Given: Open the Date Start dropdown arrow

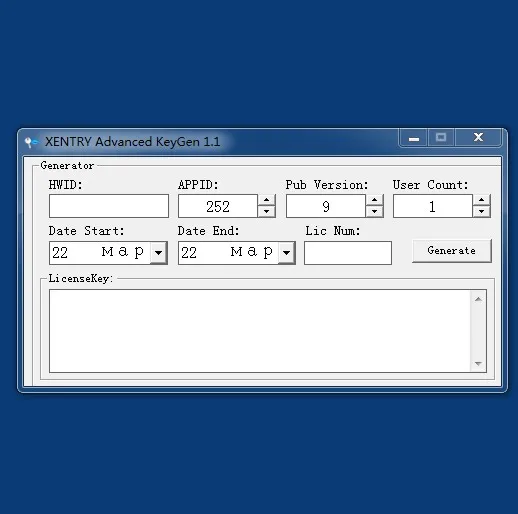Looking at the screenshot, I should click(159, 253).
